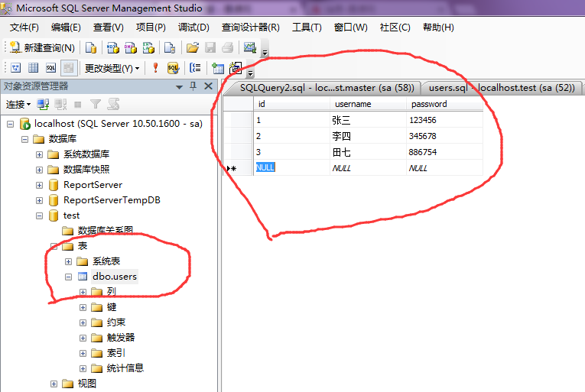Click the Execute SQL red exclamation icon
Screen dimensions: 585x392
155,68
